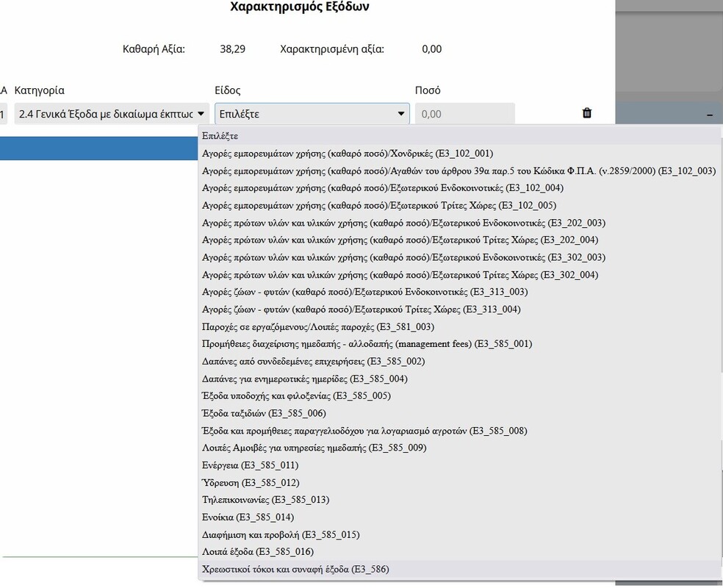Select Χρεωστικοί τόκοι και συναφή έξοδα

click(x=295, y=569)
